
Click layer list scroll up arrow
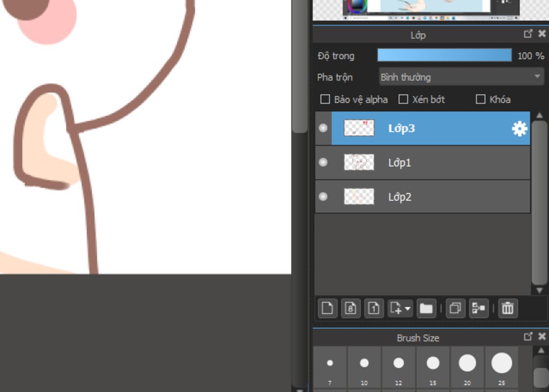click(x=539, y=115)
